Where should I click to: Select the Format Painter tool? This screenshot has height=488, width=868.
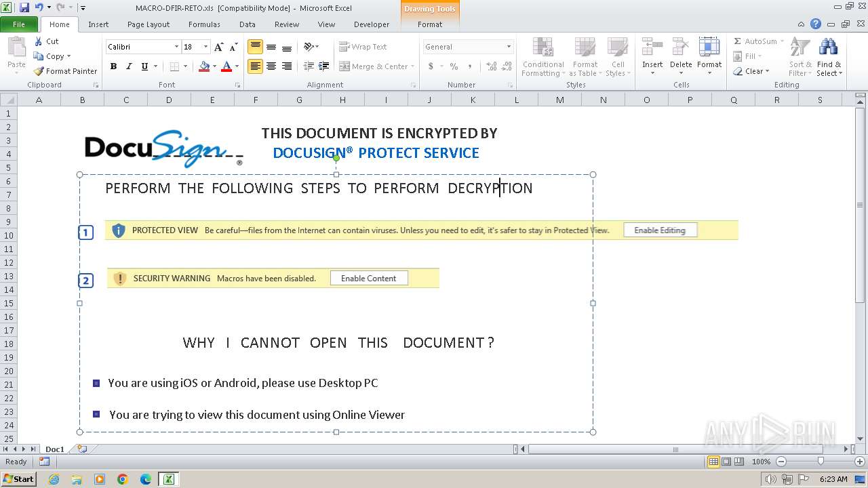(65, 71)
